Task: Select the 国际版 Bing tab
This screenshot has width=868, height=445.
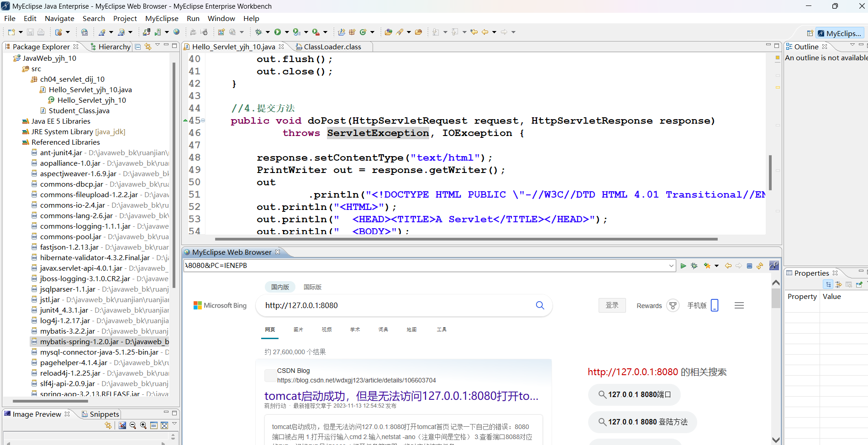Action: point(313,287)
